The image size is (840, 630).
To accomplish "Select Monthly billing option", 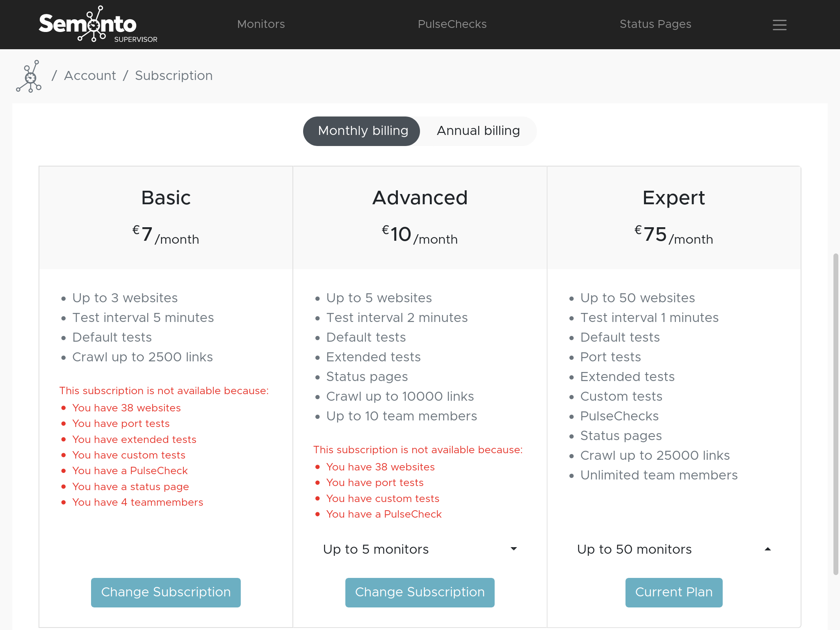I will pyautogui.click(x=362, y=131).
